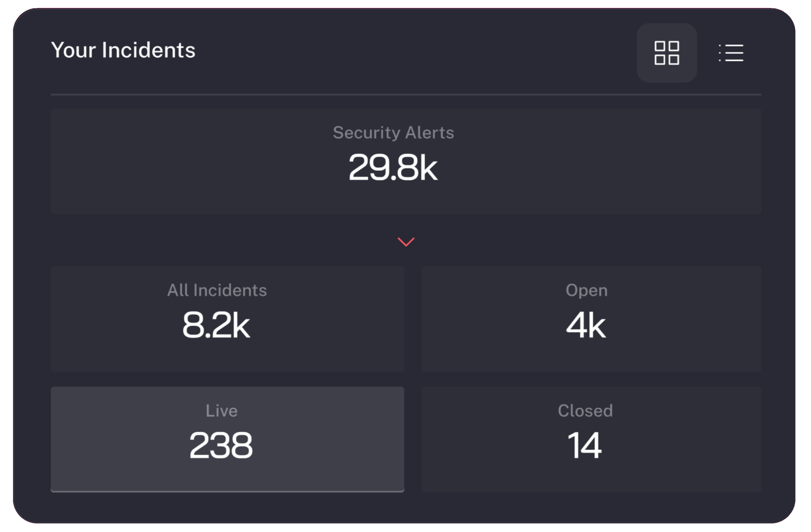Image resolution: width=811 pixels, height=532 pixels.
Task: Click the highlighted grid layout icon
Action: click(667, 53)
